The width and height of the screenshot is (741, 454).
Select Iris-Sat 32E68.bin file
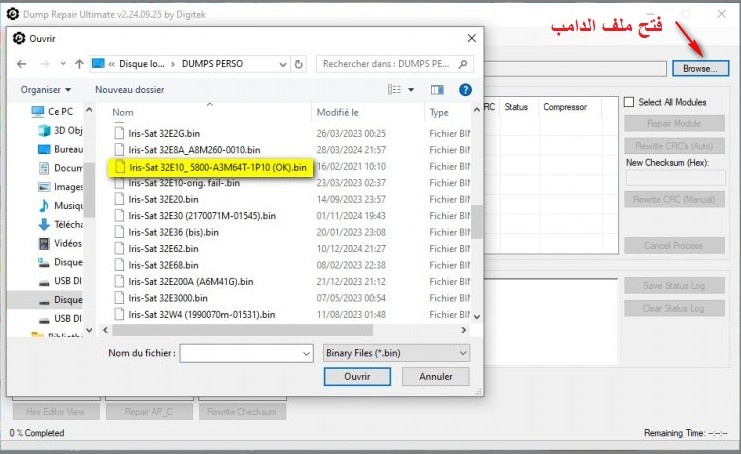click(x=163, y=265)
